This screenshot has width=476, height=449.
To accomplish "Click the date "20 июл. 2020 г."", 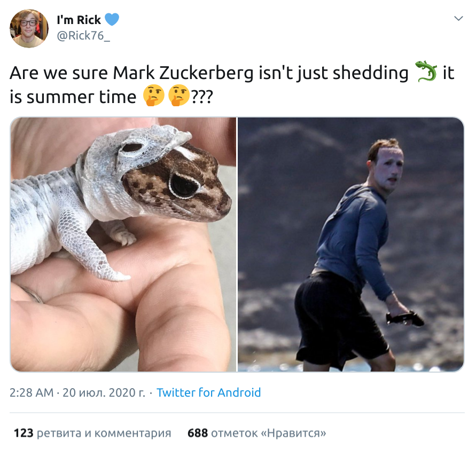I will point(104,393).
